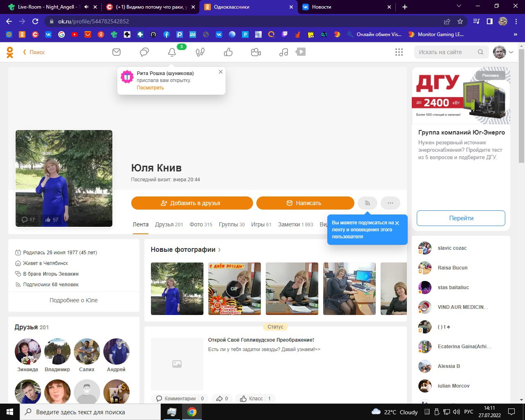Expand the profile avatar dropdown arrow
The width and height of the screenshot is (525, 420).
click(511, 52)
